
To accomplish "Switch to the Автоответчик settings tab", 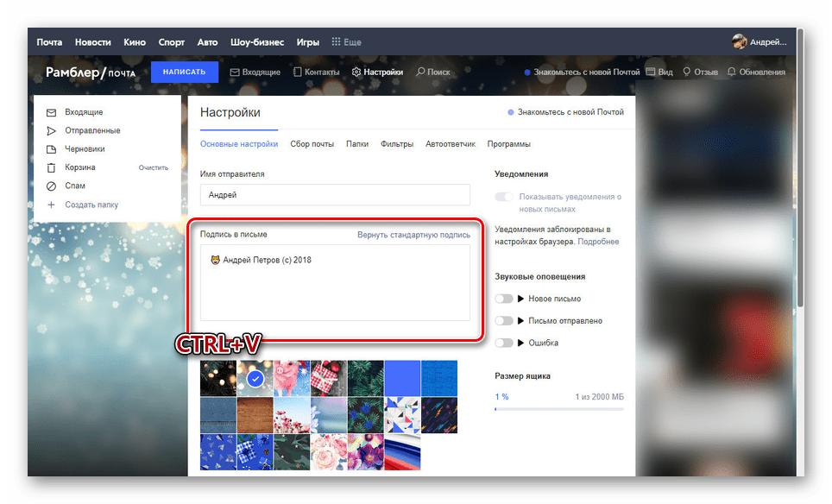I will [x=450, y=144].
